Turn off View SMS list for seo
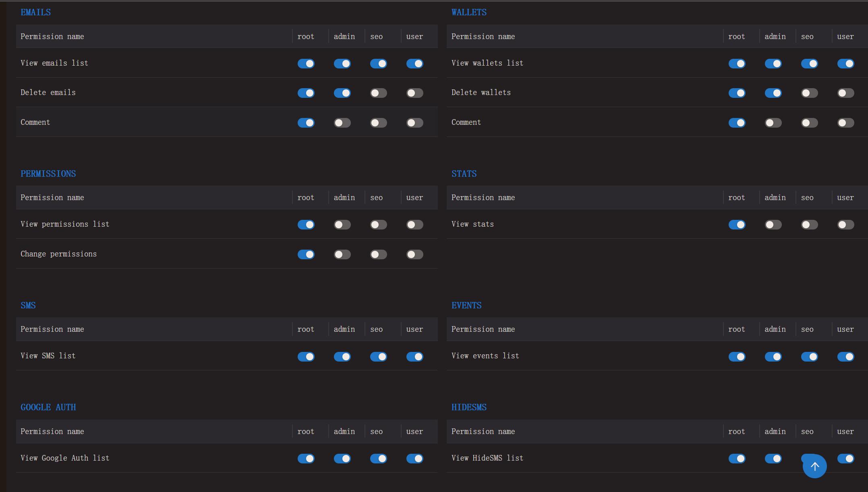868x492 pixels. [378, 357]
